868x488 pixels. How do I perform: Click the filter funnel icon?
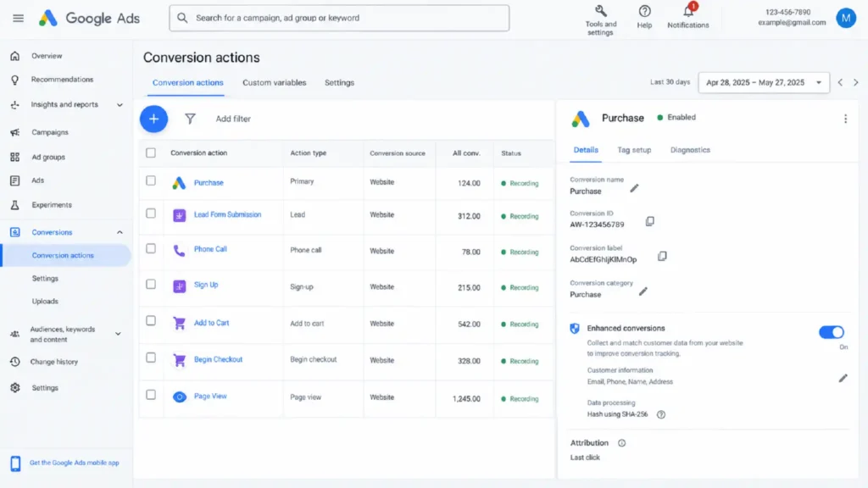point(190,119)
